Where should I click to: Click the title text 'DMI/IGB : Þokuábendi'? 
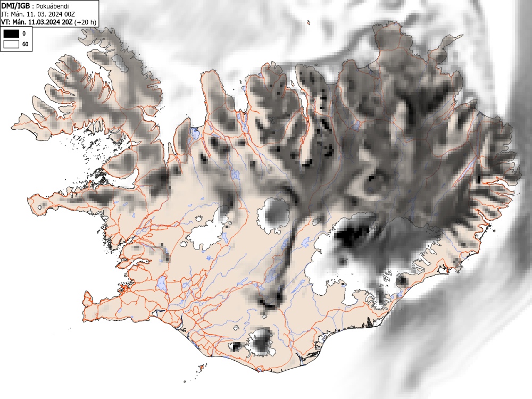pyautogui.click(x=35, y=6)
